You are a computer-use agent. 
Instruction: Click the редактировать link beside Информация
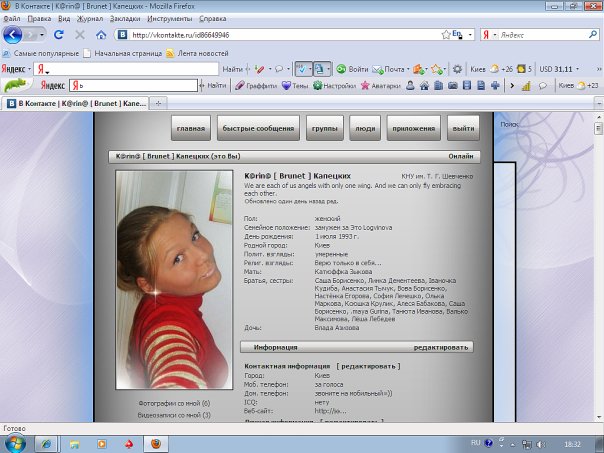coord(440,347)
